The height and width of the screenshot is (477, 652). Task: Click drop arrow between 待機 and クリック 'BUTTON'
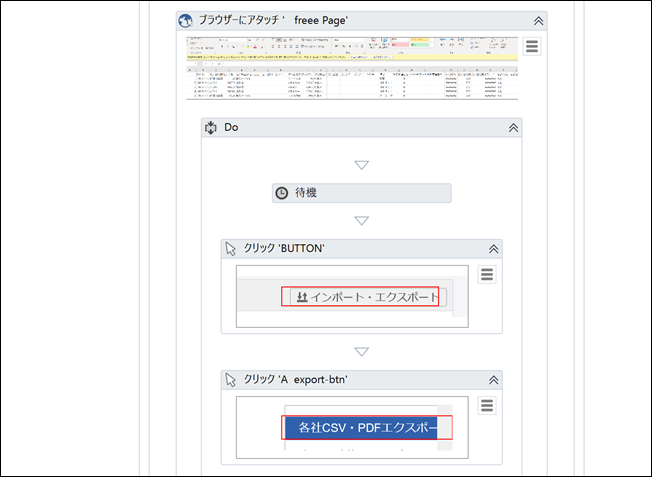pyautogui.click(x=361, y=220)
